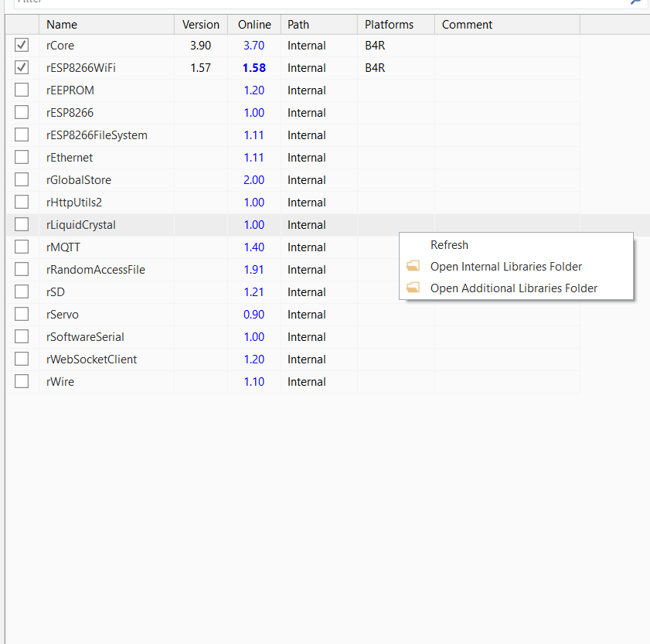The width and height of the screenshot is (650, 644).
Task: Open online version 1.20 link for rWebSocketClient
Action: click(254, 359)
